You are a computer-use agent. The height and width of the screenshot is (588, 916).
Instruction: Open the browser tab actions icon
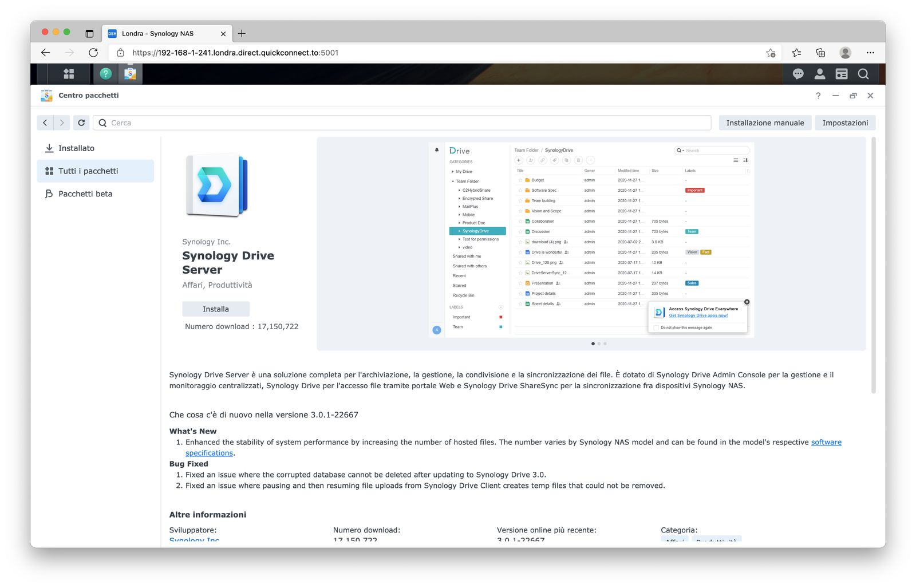(x=89, y=34)
